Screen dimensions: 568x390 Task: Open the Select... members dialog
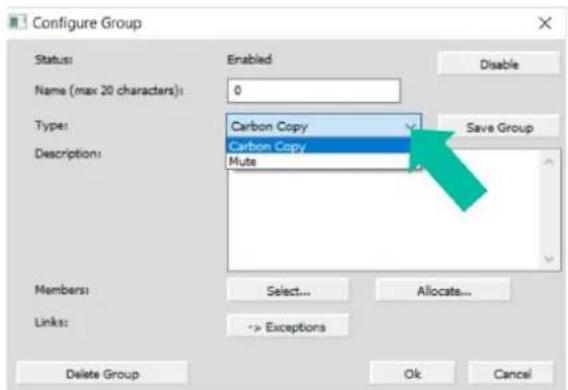[288, 290]
